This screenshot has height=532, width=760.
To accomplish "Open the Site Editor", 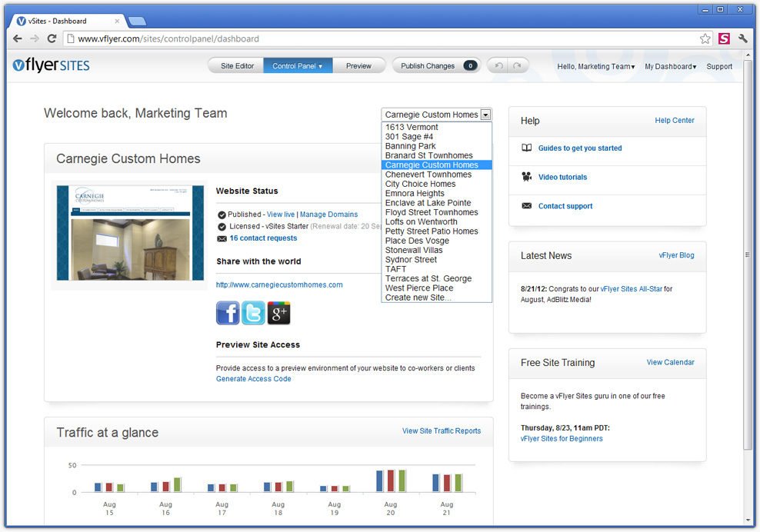I will pyautogui.click(x=237, y=66).
